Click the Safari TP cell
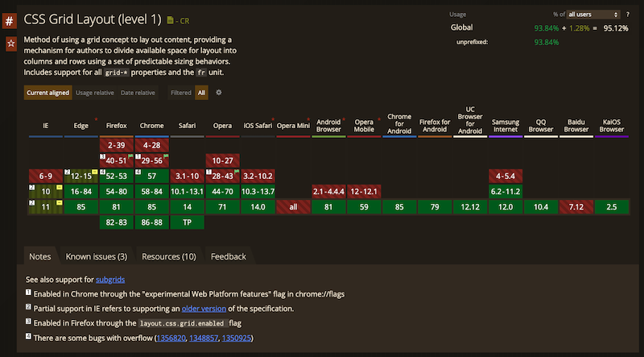 point(187,222)
